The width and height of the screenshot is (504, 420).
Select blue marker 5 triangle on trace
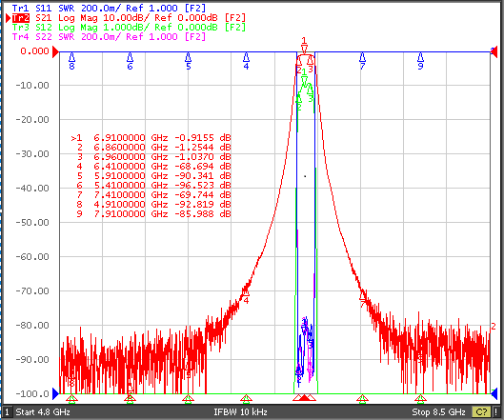[188, 57]
